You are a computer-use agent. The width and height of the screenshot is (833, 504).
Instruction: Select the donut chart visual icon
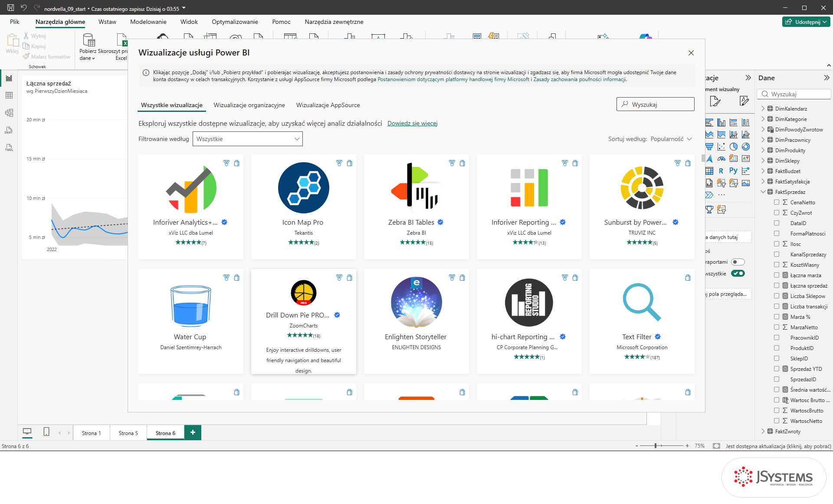coord(746,147)
